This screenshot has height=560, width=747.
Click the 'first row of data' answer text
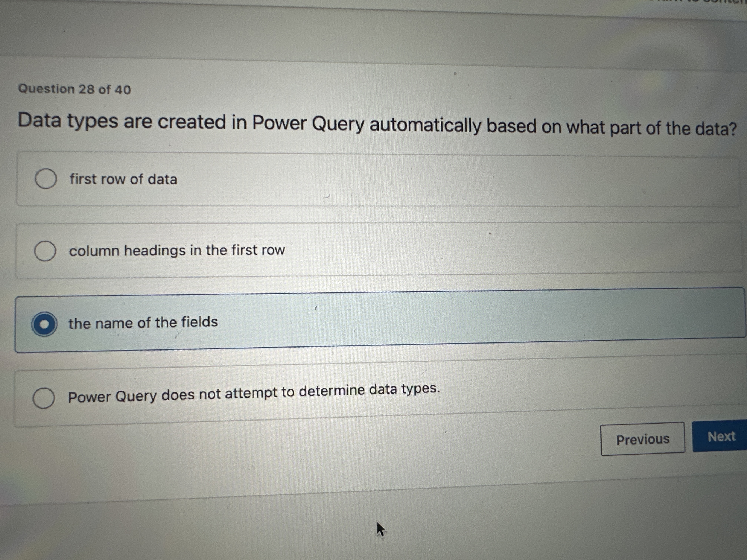pos(123,179)
